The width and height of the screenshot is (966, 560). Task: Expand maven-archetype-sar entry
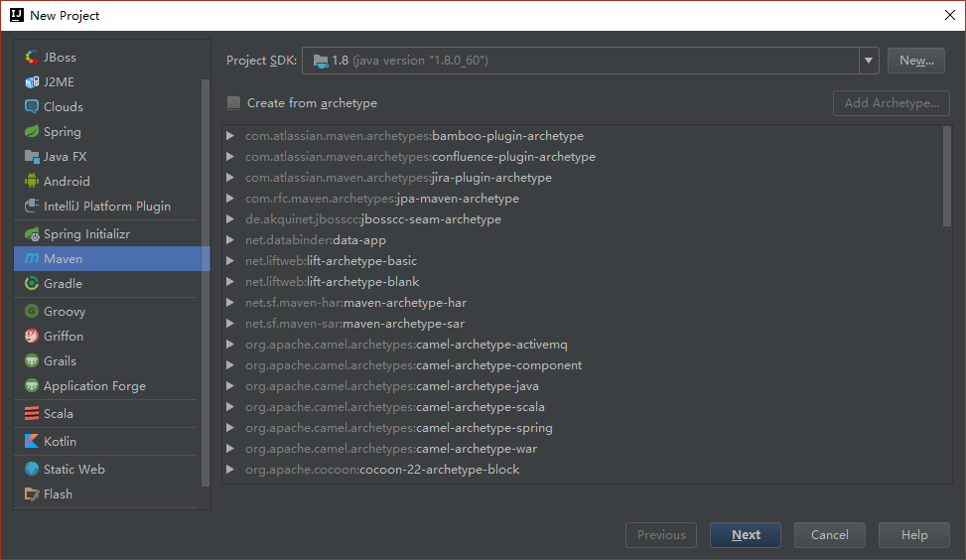(229, 324)
